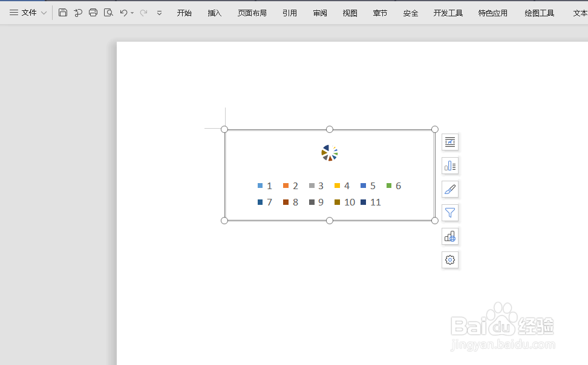Click the top-left chart resize handle
588x365 pixels.
pos(224,129)
